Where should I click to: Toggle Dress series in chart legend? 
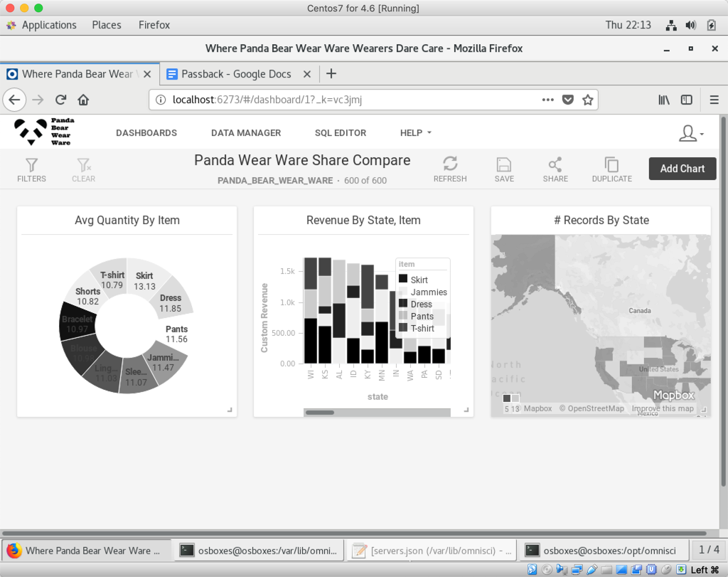(421, 304)
